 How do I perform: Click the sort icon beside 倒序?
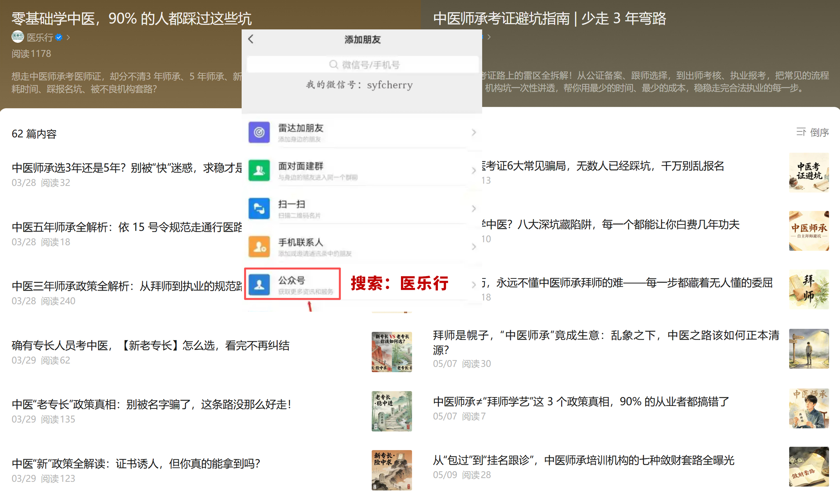(x=801, y=132)
